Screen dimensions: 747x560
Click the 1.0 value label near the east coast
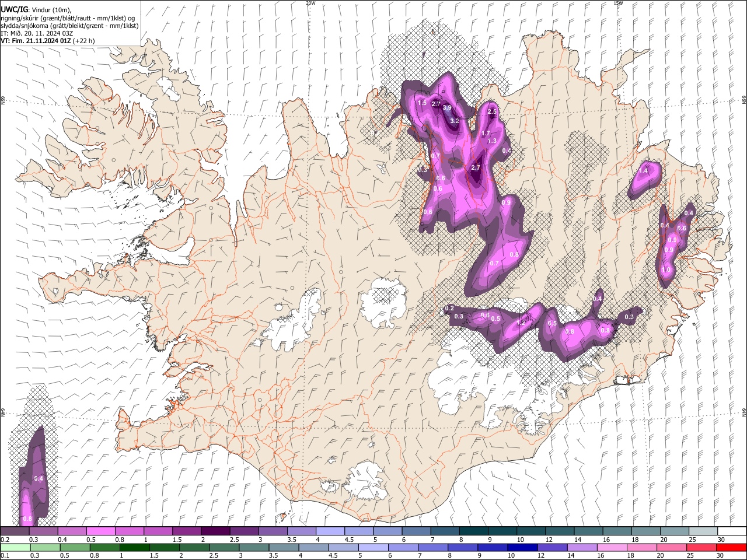(666, 270)
